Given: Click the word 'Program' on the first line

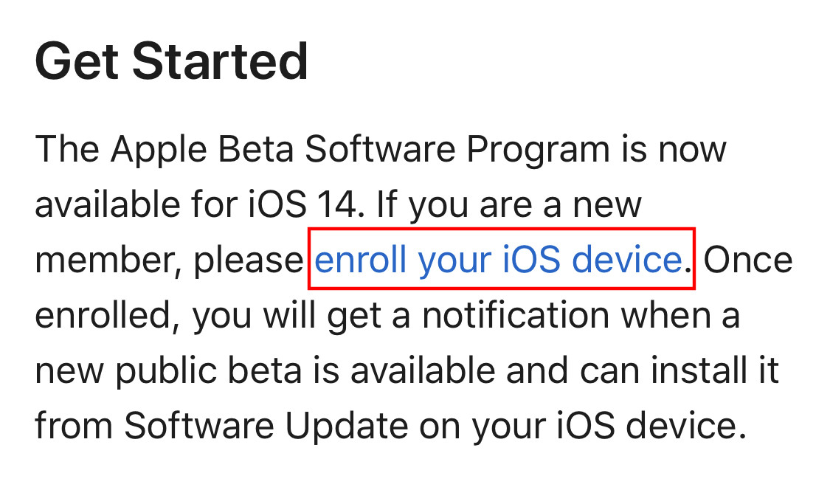Looking at the screenshot, I should [538, 149].
